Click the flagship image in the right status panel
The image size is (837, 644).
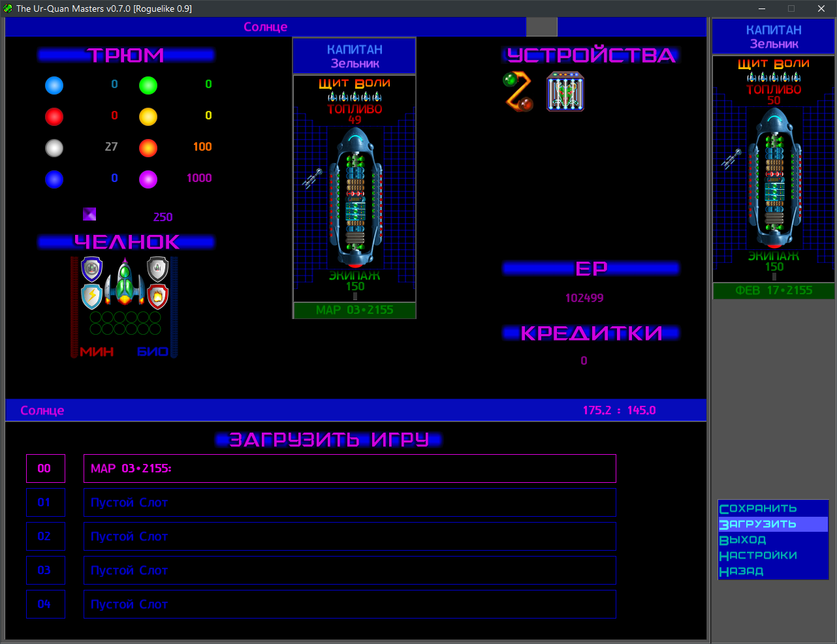tap(774, 178)
